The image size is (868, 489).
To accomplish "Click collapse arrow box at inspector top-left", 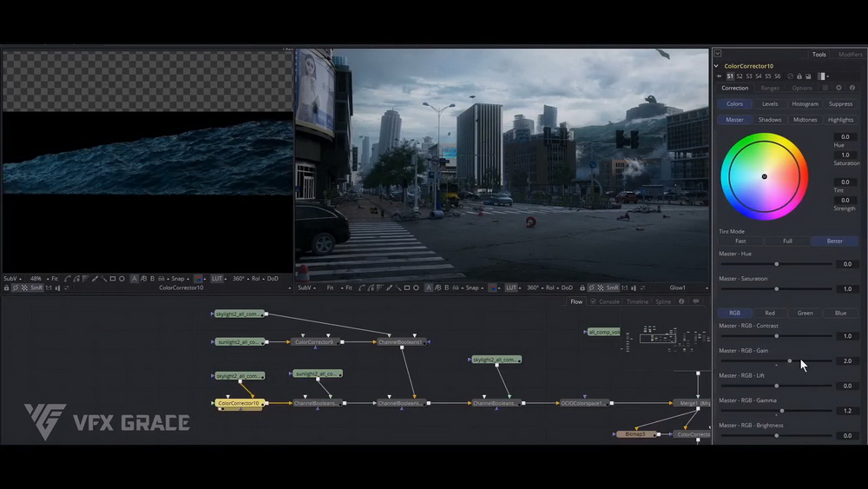I will [x=718, y=54].
